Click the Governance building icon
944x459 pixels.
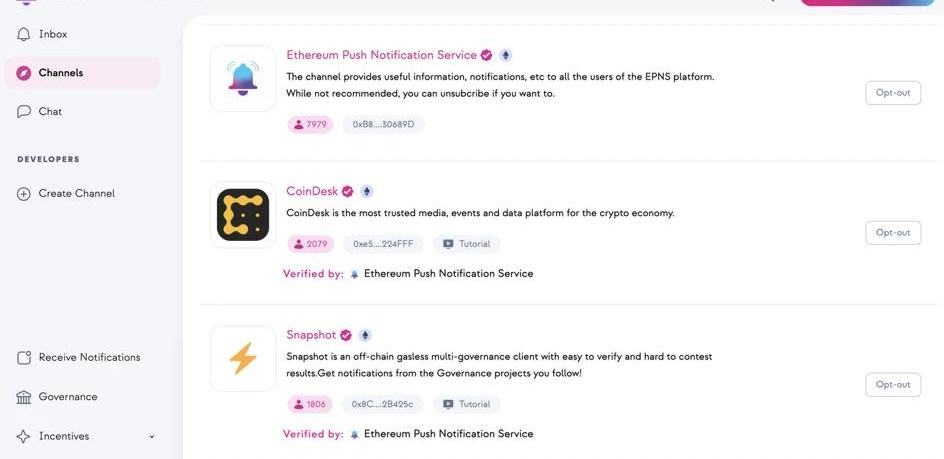[x=24, y=397]
